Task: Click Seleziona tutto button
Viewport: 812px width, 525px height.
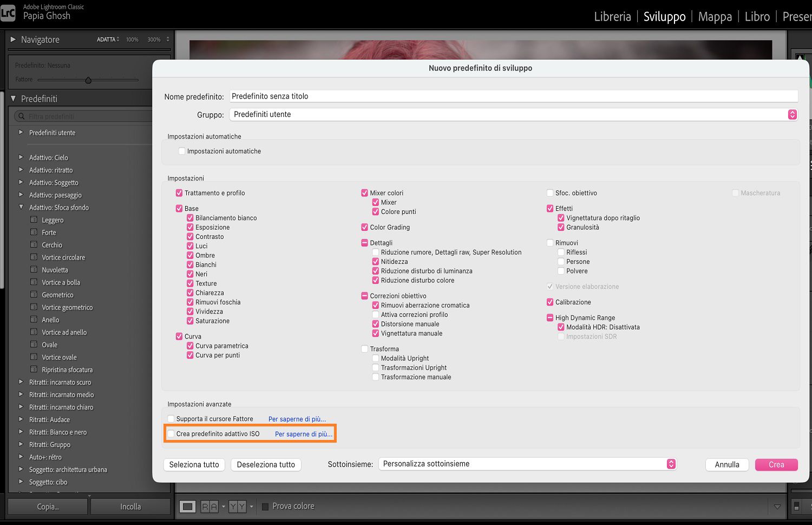Action: click(194, 464)
